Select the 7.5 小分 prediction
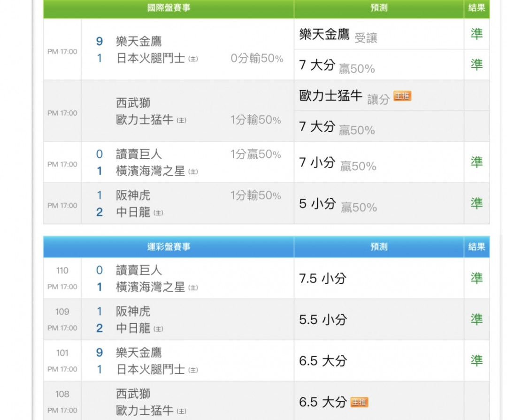Screen dimensions: 507x420 (323, 279)
